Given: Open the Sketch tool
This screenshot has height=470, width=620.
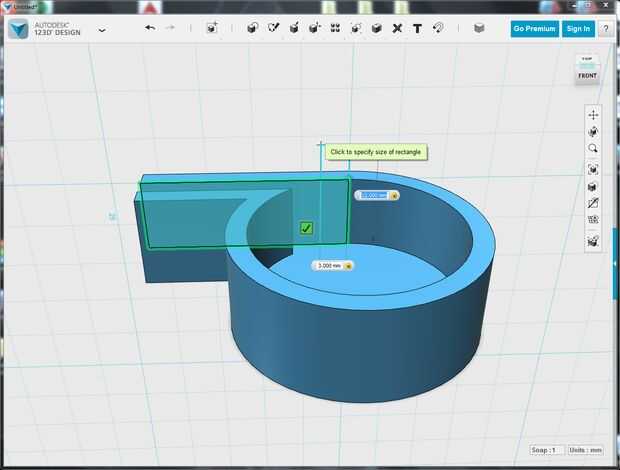Looking at the screenshot, I should coord(273,28).
